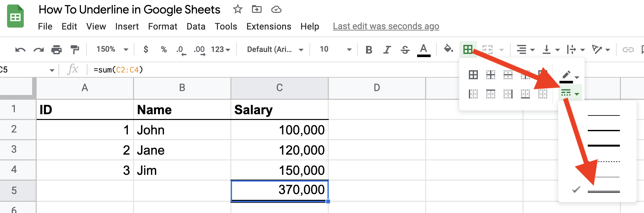Open the Extensions menu
The height and width of the screenshot is (213, 644).
point(269,26)
